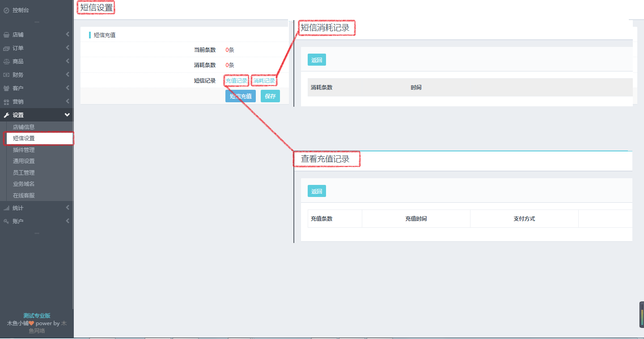The image size is (644, 339).
Task: Click the audio level meter widget
Action: [x=642, y=315]
